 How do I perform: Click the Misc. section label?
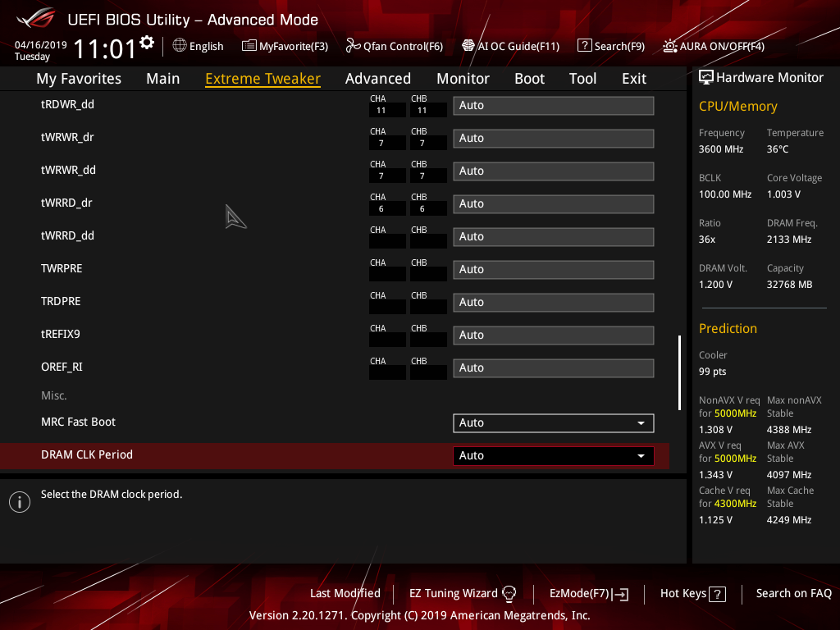click(x=53, y=396)
